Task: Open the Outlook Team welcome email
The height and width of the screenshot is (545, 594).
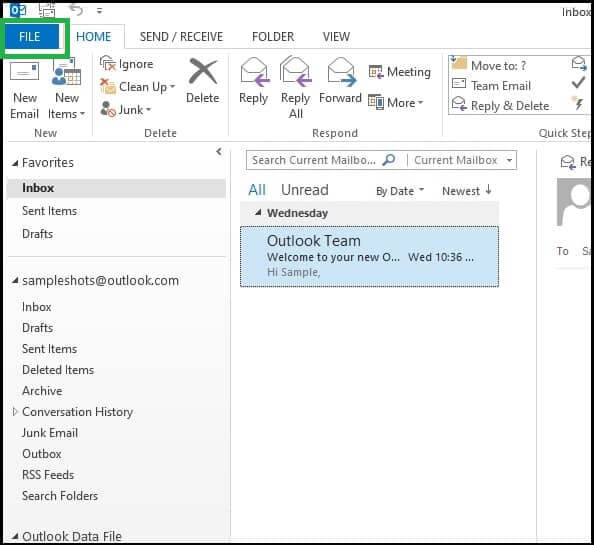Action: coord(369,256)
